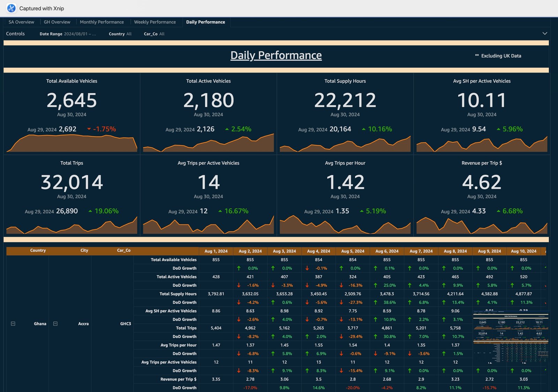Click the dashboard preview thumbnail overlay

(x=511, y=337)
